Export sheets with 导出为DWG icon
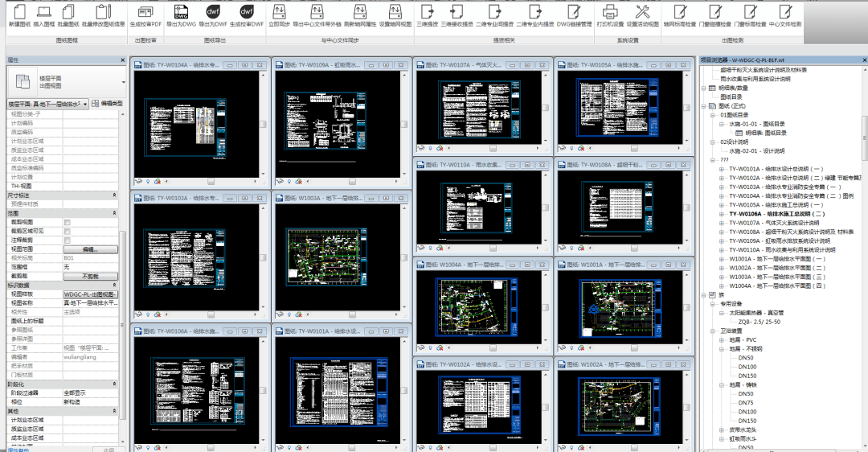 (x=181, y=15)
